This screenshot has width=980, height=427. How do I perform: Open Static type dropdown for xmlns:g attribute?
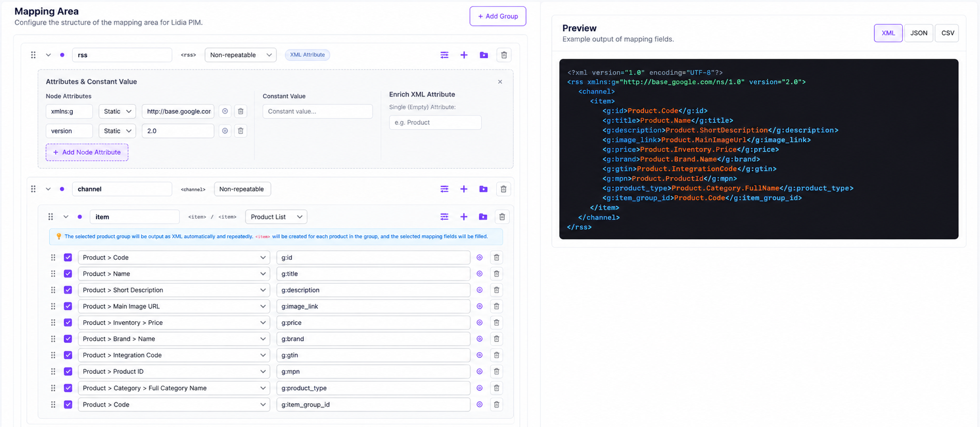click(x=117, y=111)
